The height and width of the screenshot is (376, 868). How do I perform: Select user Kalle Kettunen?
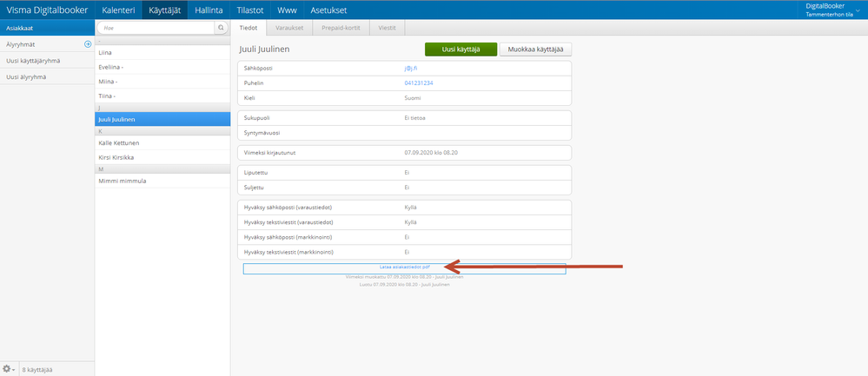[x=162, y=142]
